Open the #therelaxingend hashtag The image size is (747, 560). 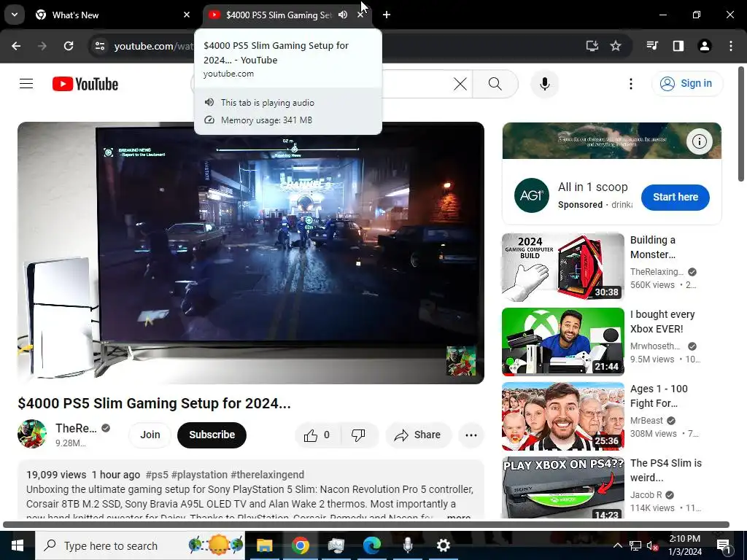click(267, 475)
